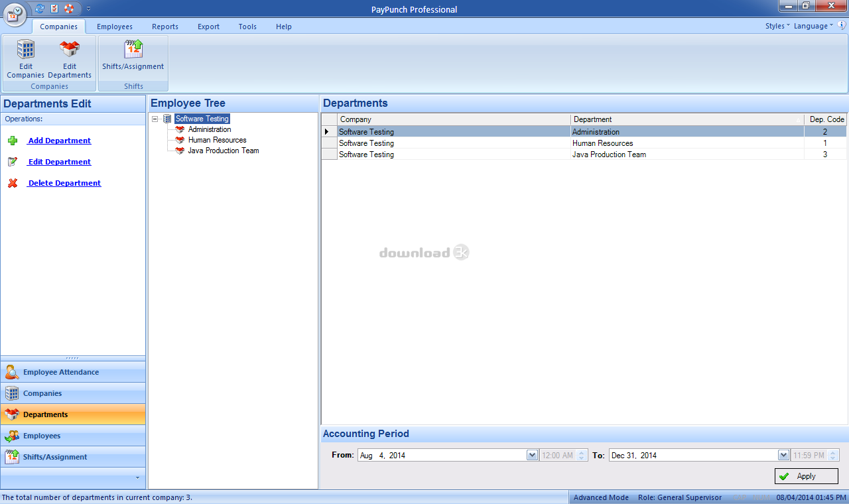Click Dep. Code 2 in the Administration row

pos(826,132)
